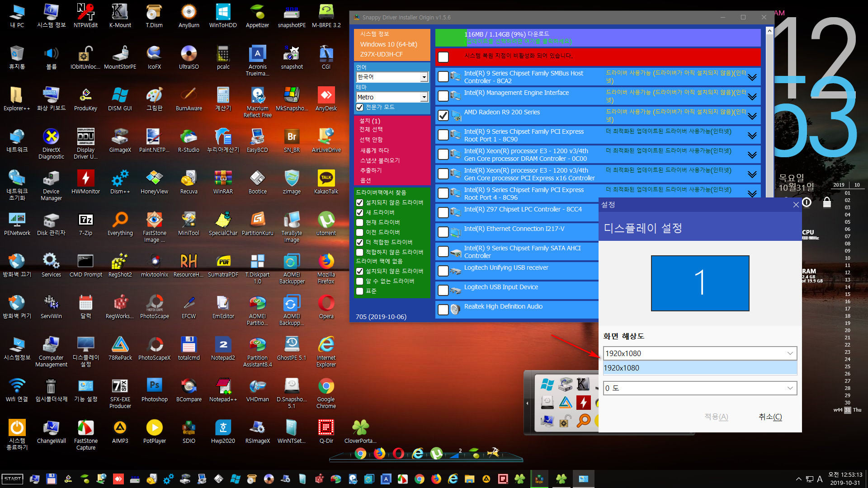Open the utorrent desktop icon
The image size is (868, 488).
coord(326,224)
